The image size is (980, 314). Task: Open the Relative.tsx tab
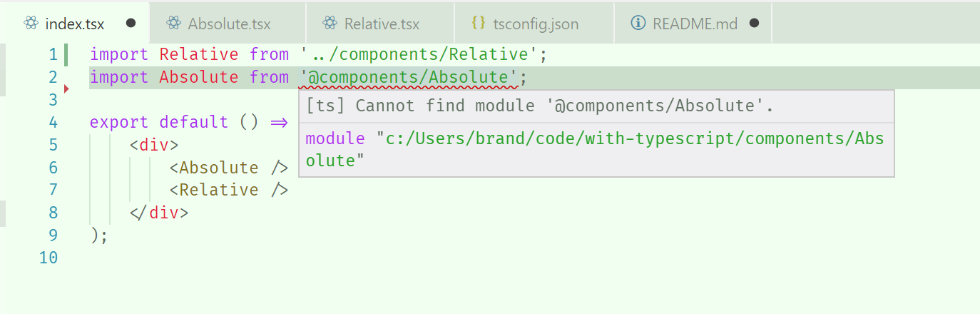click(380, 23)
